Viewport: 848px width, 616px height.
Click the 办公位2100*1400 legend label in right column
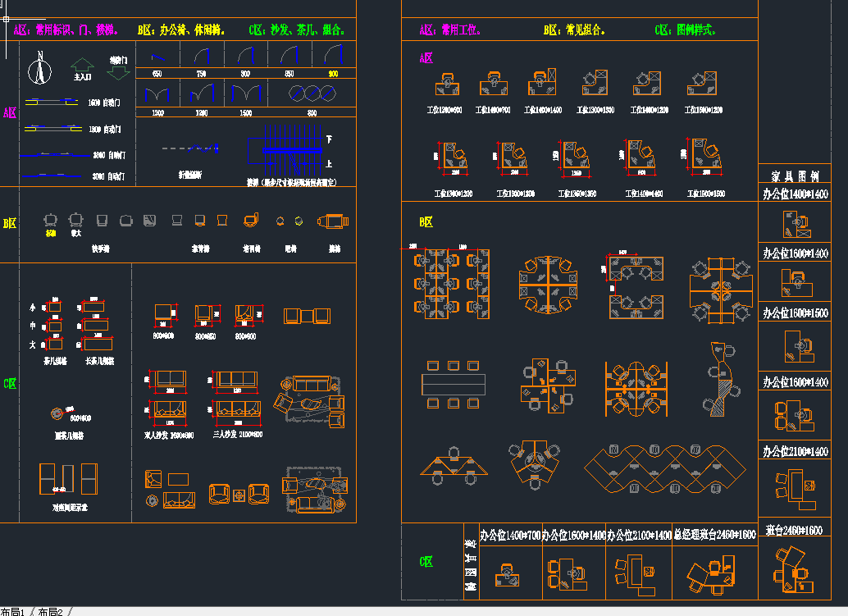[x=796, y=451]
